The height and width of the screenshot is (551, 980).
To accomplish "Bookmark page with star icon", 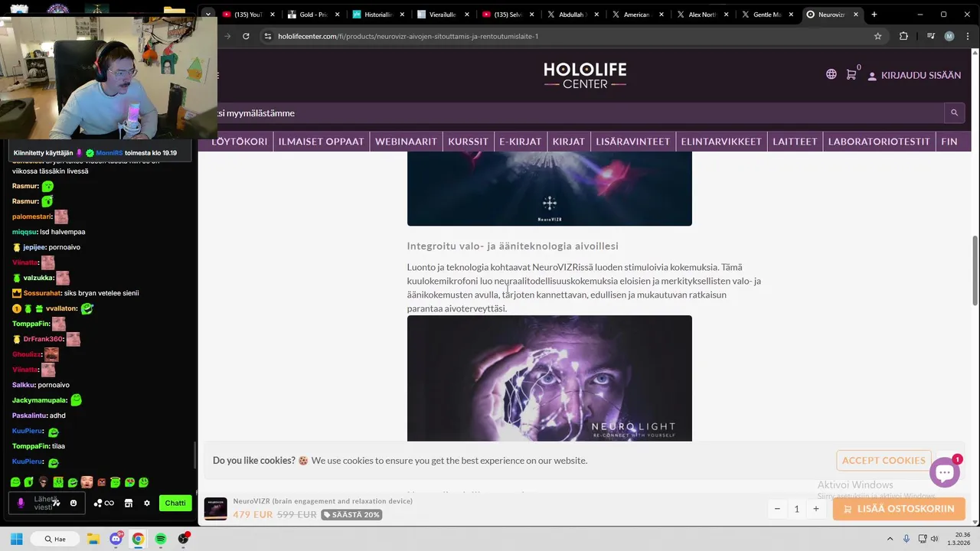I will 878,36.
